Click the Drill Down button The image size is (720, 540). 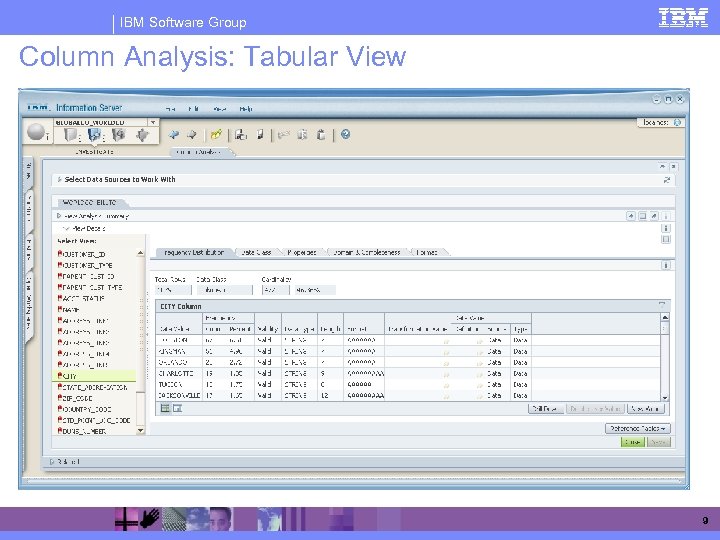(546, 408)
